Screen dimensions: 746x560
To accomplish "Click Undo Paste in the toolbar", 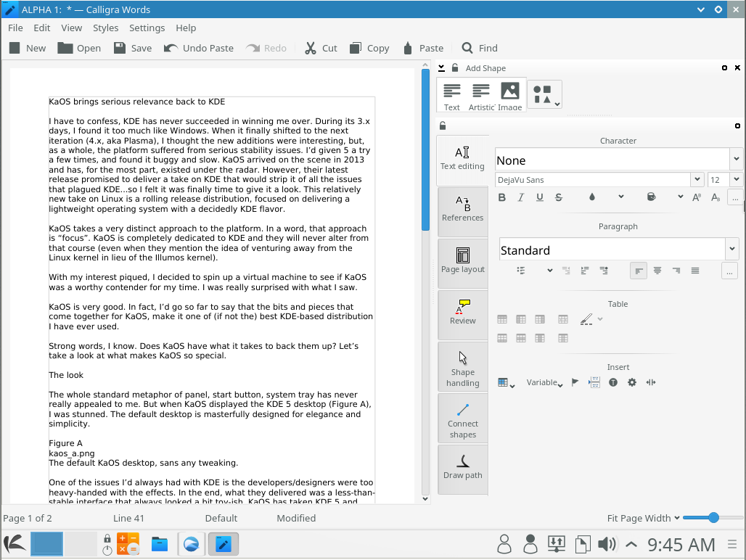I will pyautogui.click(x=199, y=48).
